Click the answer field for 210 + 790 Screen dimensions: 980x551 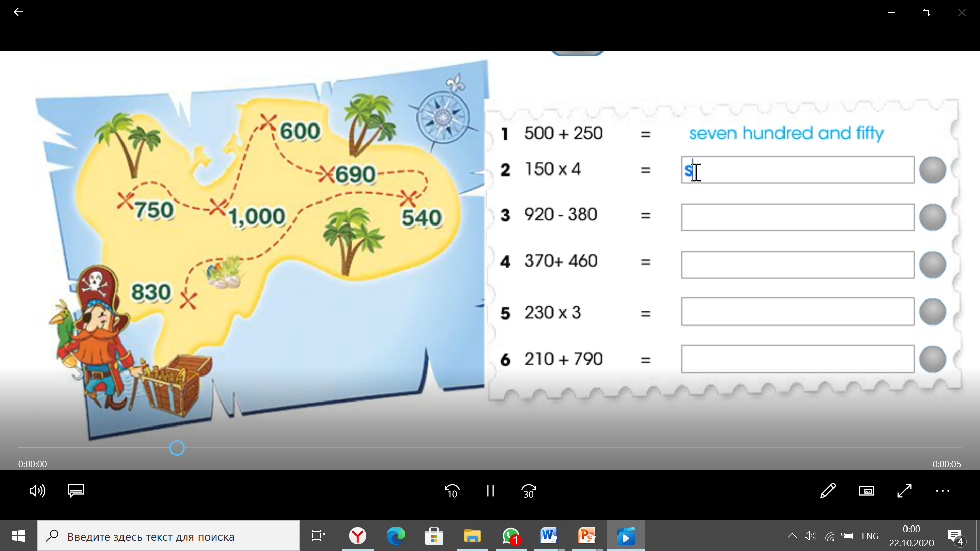797,359
